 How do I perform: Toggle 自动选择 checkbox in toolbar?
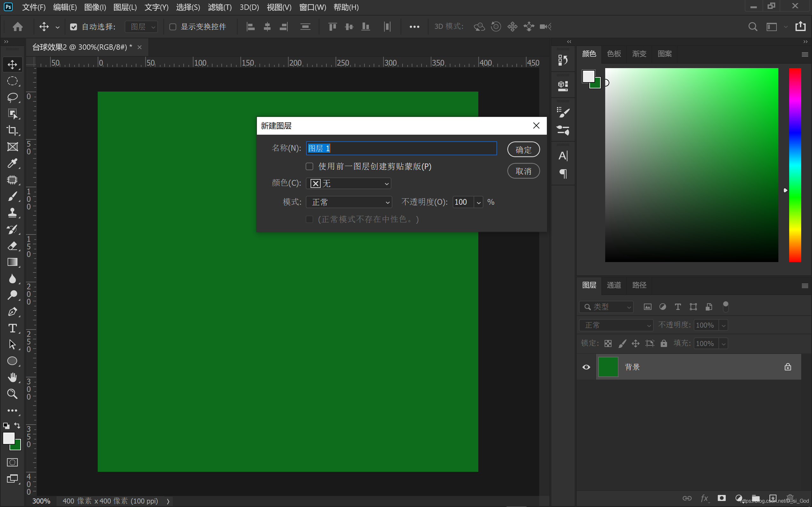coord(74,26)
